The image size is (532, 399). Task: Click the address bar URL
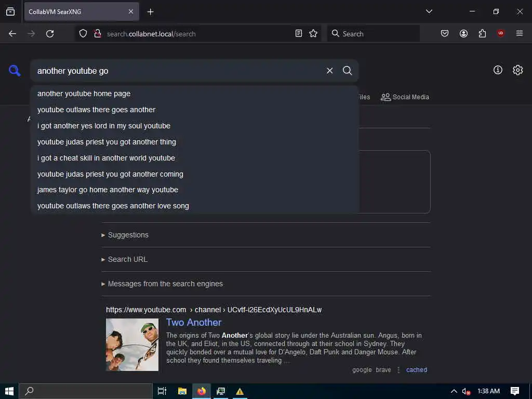point(151,34)
